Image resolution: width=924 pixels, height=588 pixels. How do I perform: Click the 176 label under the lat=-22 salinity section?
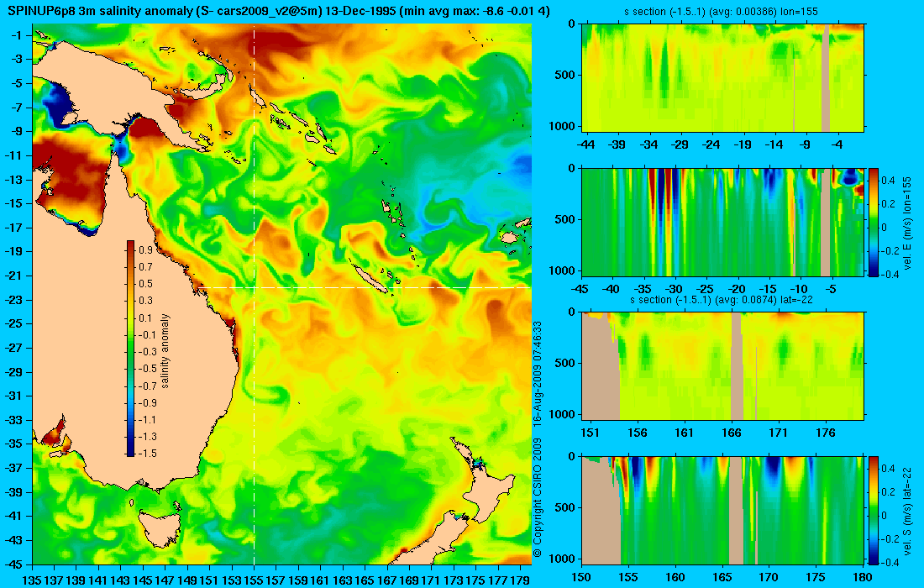point(826,433)
